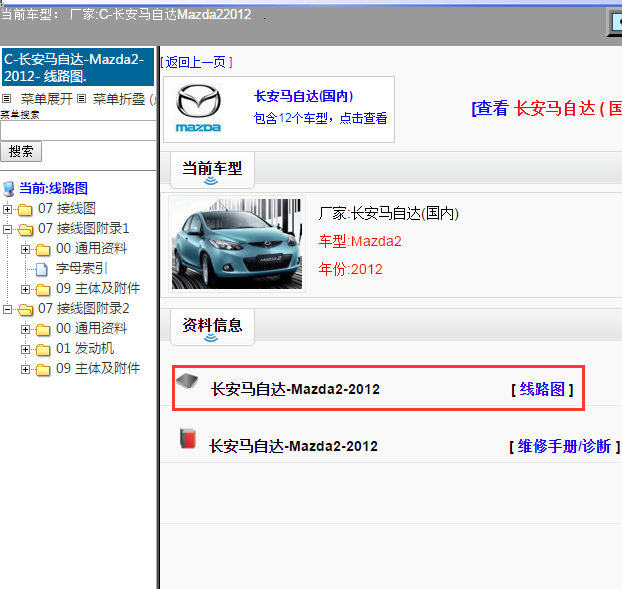Click folder icon of 00 通用资料 in 附录2
The width and height of the screenshot is (622, 589).
tap(43, 330)
